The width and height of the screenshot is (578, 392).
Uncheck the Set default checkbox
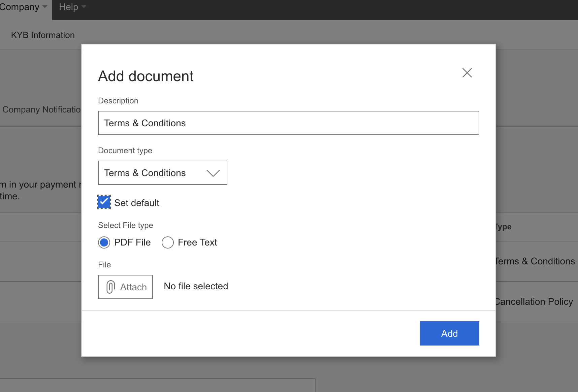point(104,202)
